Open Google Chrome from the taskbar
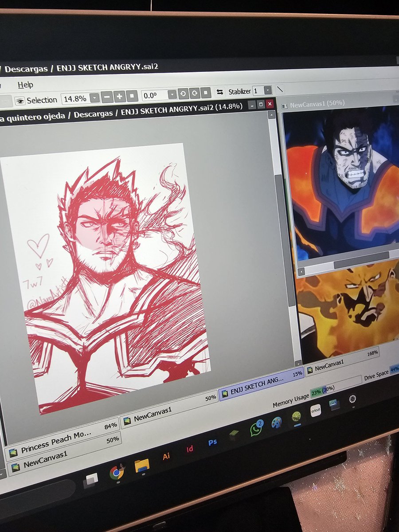The width and height of the screenshot is (399, 532). point(117,473)
